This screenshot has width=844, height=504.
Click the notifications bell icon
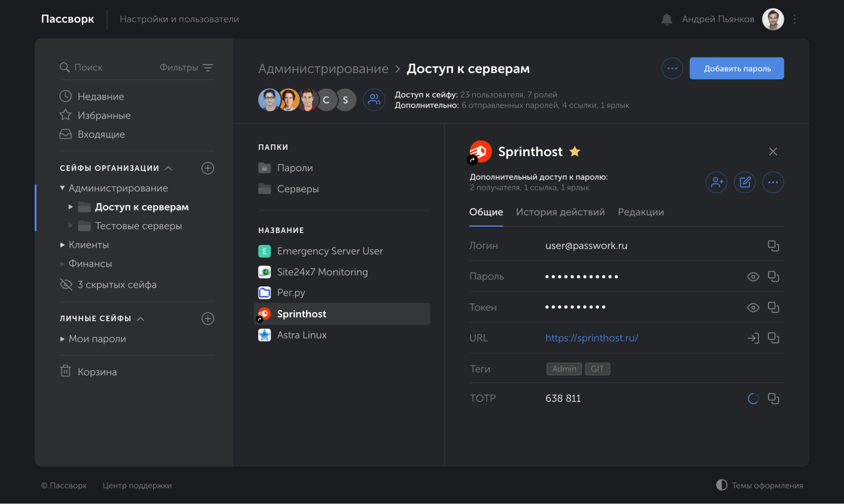coord(666,19)
